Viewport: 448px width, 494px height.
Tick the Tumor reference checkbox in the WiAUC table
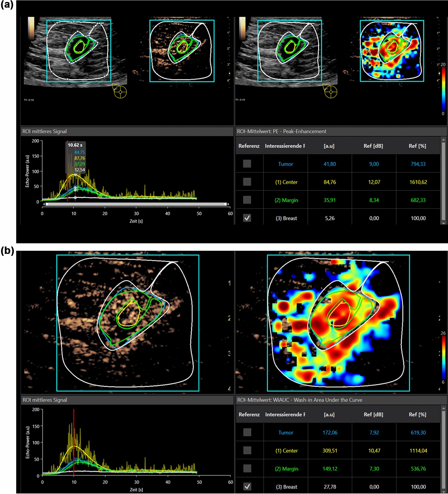click(x=247, y=432)
